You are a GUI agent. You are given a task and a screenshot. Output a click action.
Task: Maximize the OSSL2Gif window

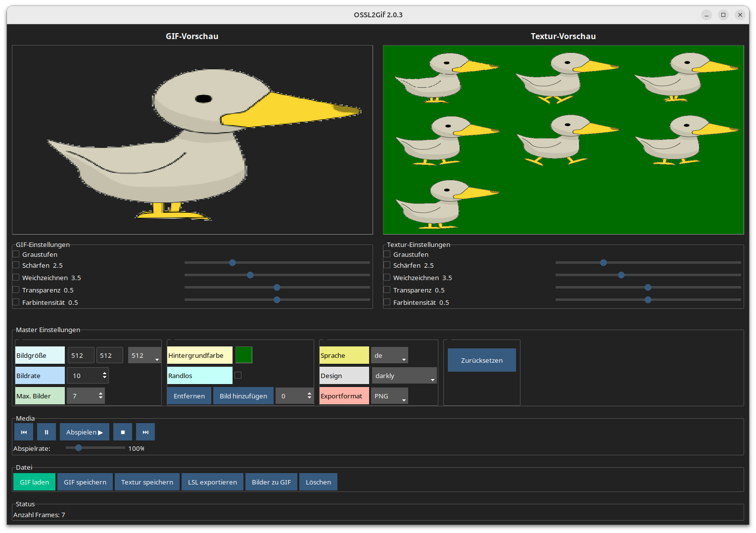(723, 15)
